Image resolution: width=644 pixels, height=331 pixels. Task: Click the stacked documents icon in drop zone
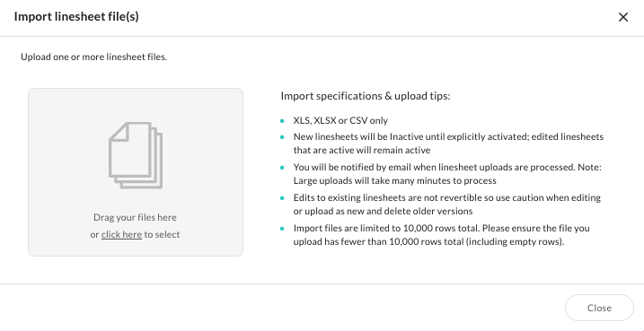[136, 155]
